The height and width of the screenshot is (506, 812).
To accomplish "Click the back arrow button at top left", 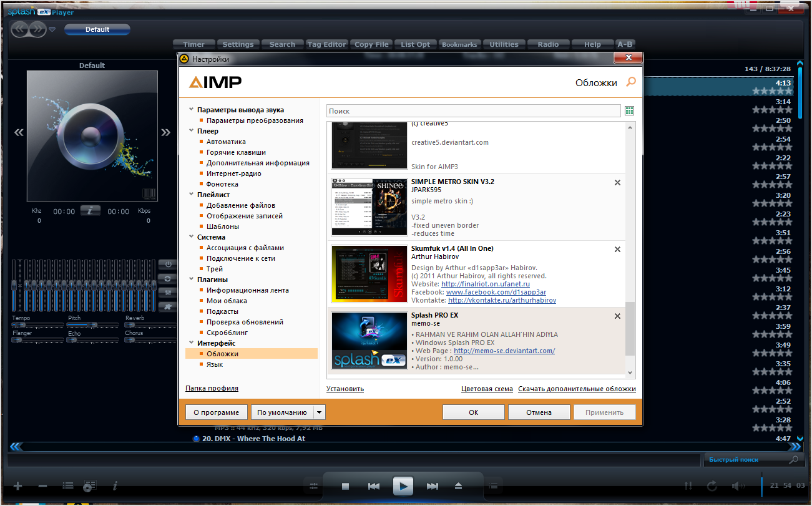I will (20, 29).
